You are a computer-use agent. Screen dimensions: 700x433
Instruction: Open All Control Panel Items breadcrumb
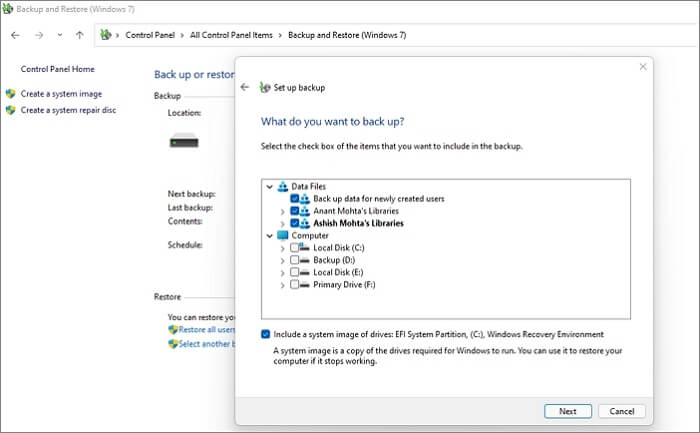tap(230, 34)
